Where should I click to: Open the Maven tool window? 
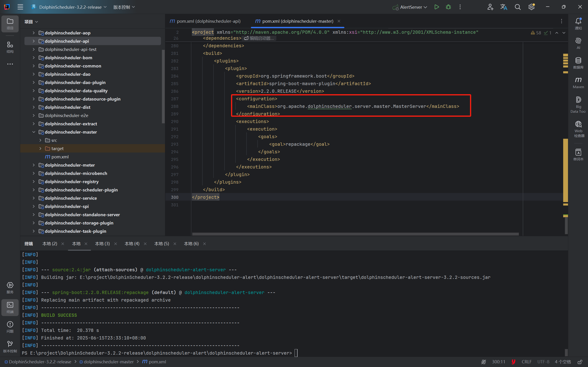pos(578,83)
